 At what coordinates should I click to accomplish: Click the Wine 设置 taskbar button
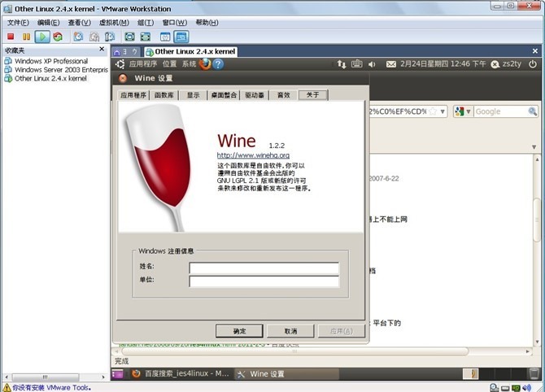(x=286, y=374)
